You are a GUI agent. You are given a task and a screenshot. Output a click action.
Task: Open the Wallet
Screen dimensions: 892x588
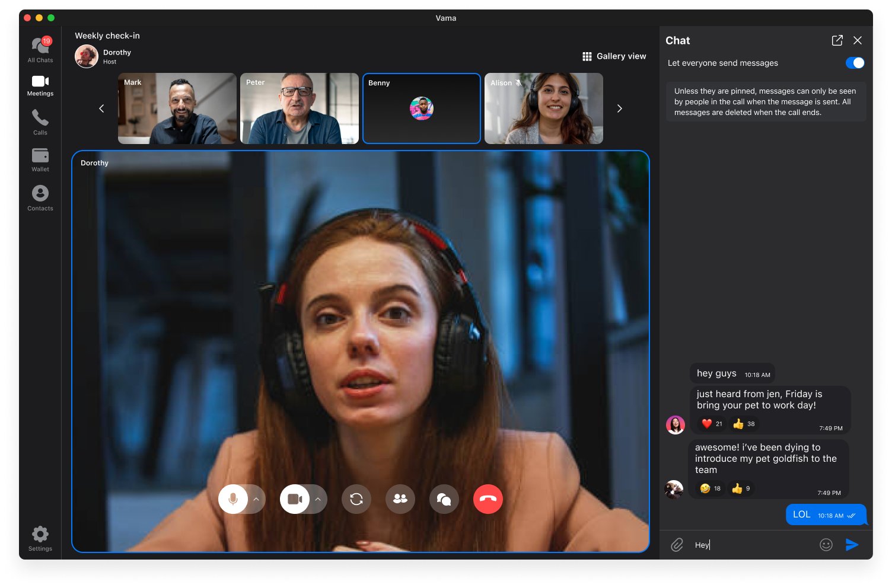click(40, 160)
